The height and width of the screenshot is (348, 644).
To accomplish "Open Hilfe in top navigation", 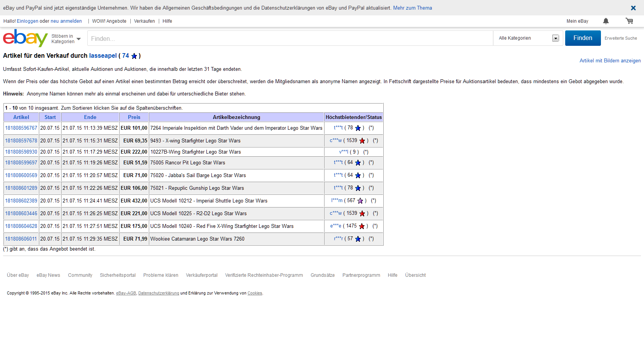I will 167,21.
